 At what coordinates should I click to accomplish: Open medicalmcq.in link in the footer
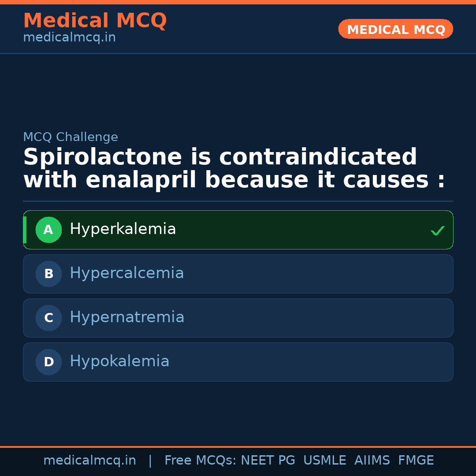pos(89,461)
